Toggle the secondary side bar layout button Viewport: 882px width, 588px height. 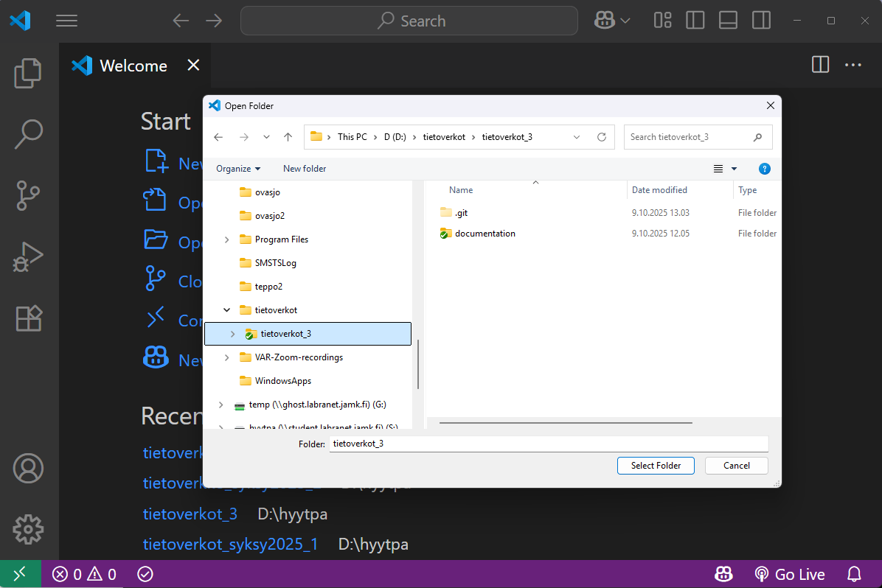pyautogui.click(x=761, y=21)
